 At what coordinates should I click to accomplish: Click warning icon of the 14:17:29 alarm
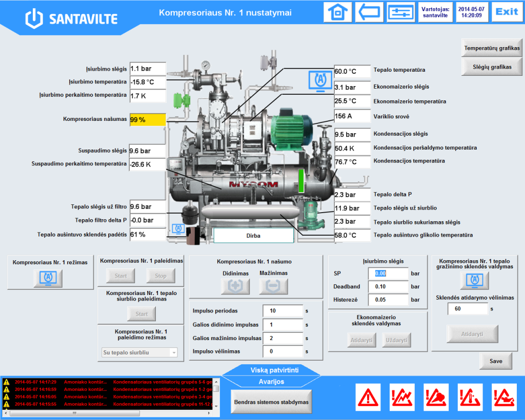pos(6,382)
